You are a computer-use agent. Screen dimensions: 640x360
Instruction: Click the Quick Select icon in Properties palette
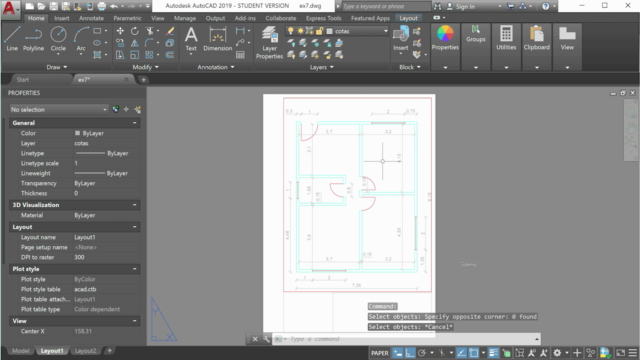(x=138, y=109)
